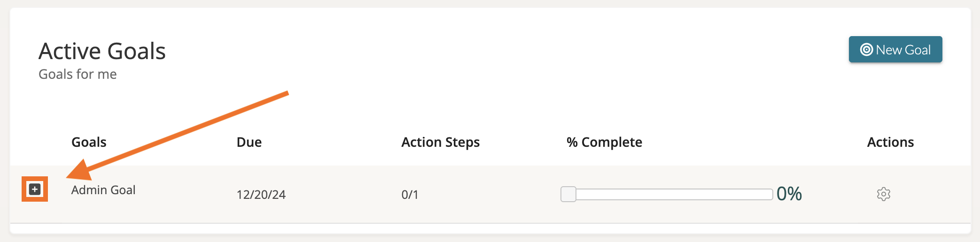Expand the Admin Goal row with plus icon
This screenshot has width=980, height=242.
tap(35, 189)
